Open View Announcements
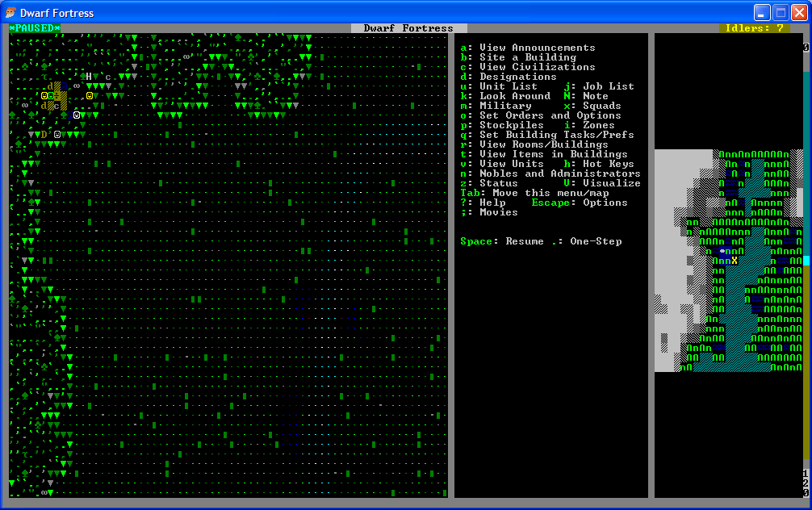812x510 pixels. 528,48
